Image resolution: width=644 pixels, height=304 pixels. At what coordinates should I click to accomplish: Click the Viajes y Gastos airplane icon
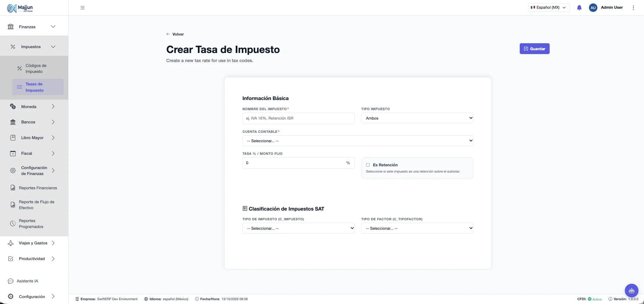click(x=11, y=243)
